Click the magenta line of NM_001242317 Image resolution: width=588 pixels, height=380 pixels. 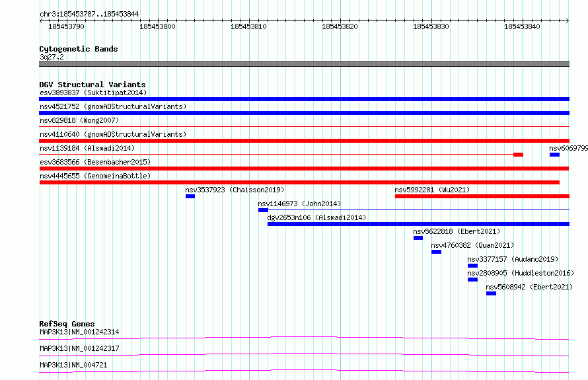point(304,354)
